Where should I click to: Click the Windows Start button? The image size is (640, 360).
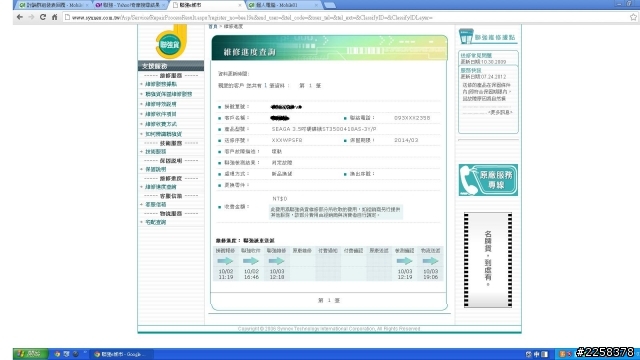pos(30,354)
